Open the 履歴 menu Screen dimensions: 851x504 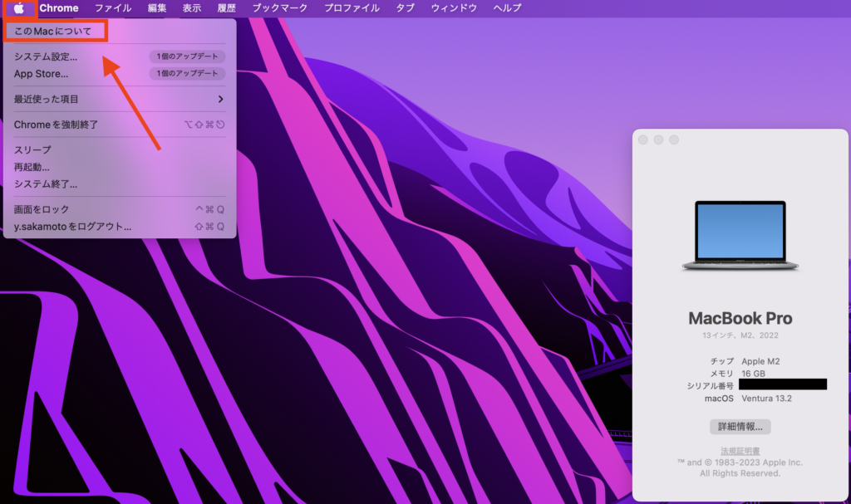[x=226, y=8]
